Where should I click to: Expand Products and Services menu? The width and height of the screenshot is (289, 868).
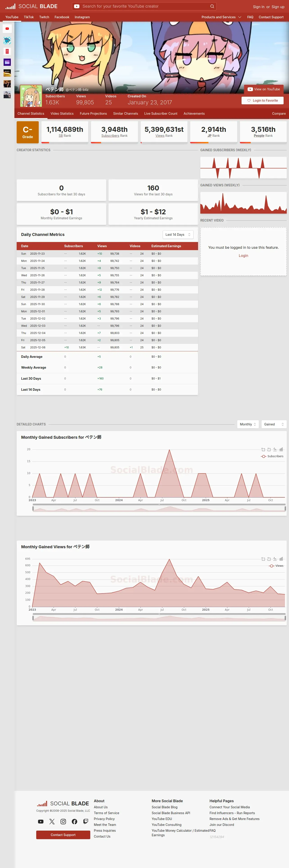[221, 17]
